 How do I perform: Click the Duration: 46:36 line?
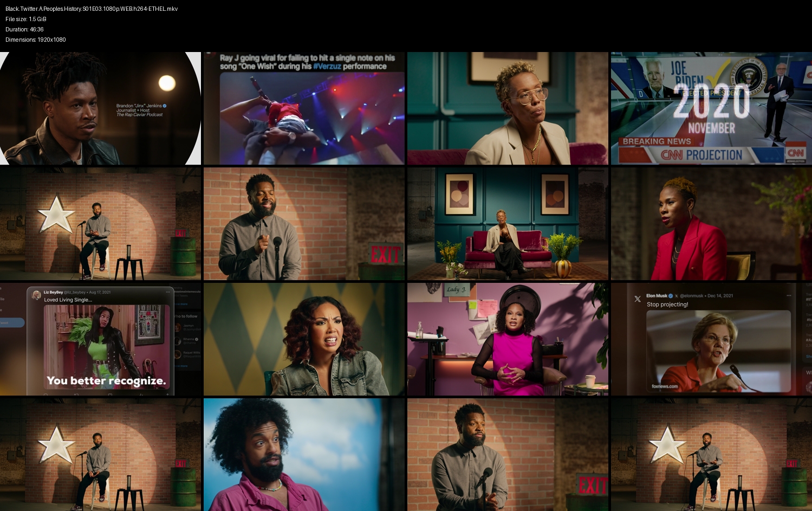tap(24, 29)
